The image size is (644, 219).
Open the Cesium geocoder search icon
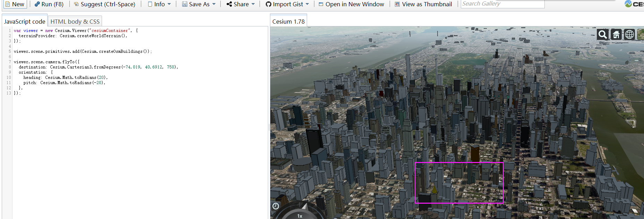coord(603,34)
